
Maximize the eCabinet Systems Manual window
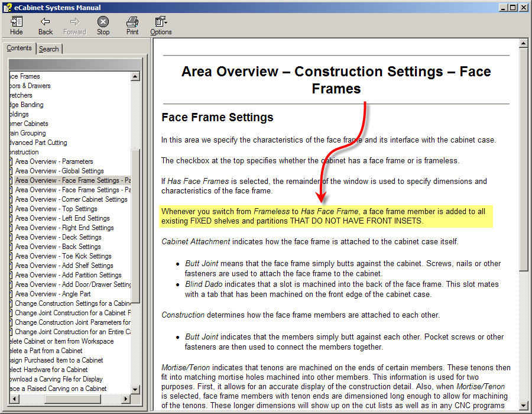513,8
